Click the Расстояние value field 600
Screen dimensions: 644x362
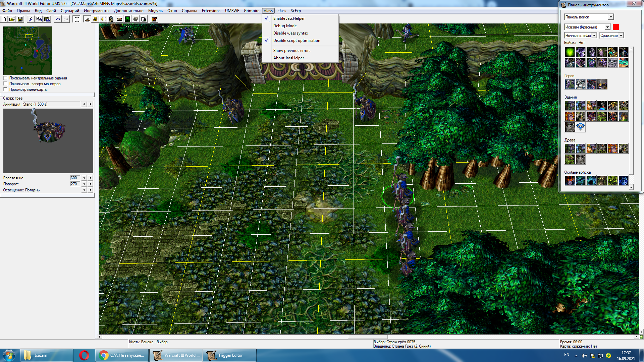click(75, 178)
